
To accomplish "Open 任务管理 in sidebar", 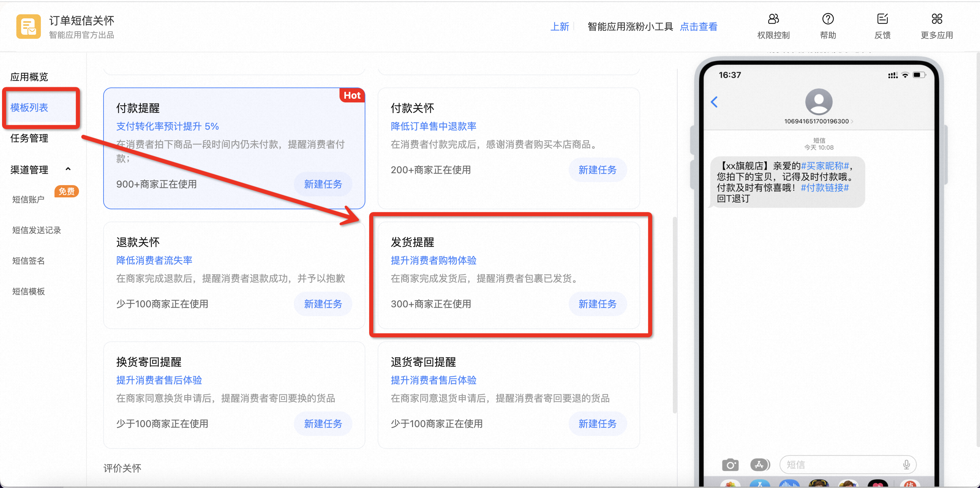I will pos(29,138).
